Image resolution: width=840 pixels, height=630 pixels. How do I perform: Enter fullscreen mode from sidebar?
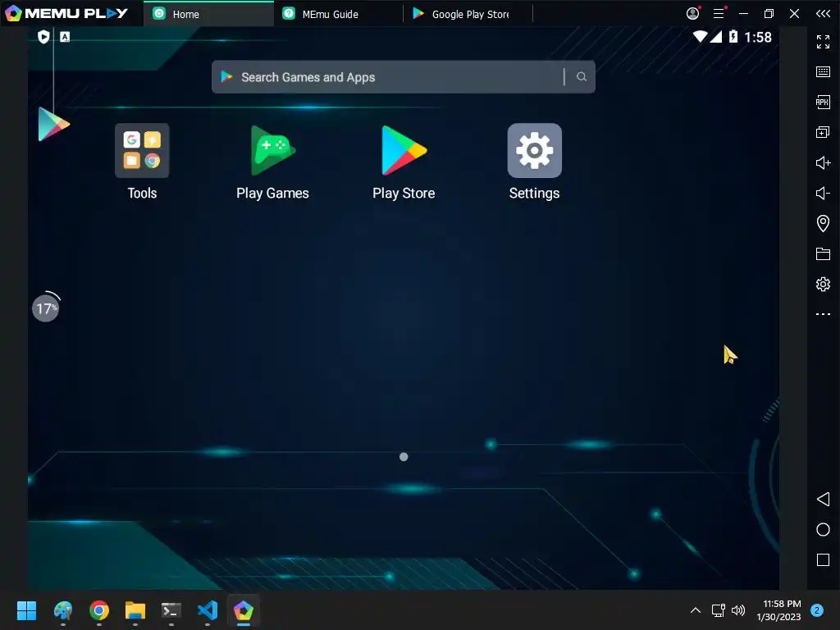click(x=823, y=41)
